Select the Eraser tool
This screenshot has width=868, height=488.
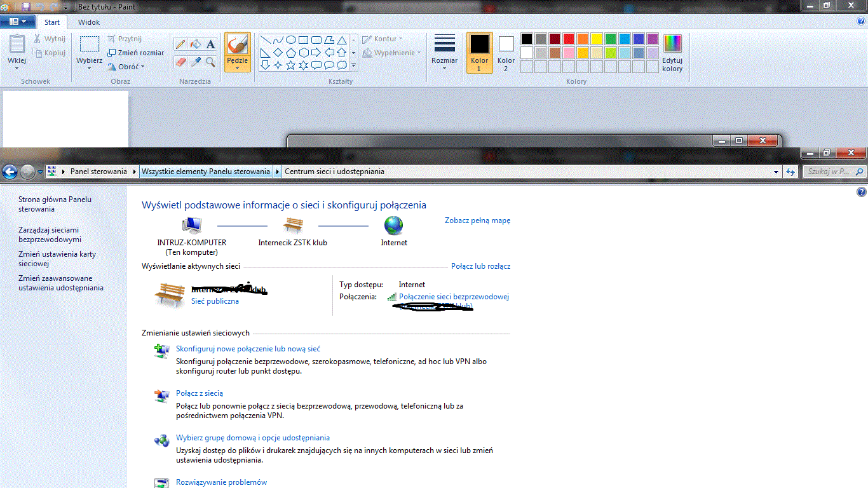pos(180,62)
